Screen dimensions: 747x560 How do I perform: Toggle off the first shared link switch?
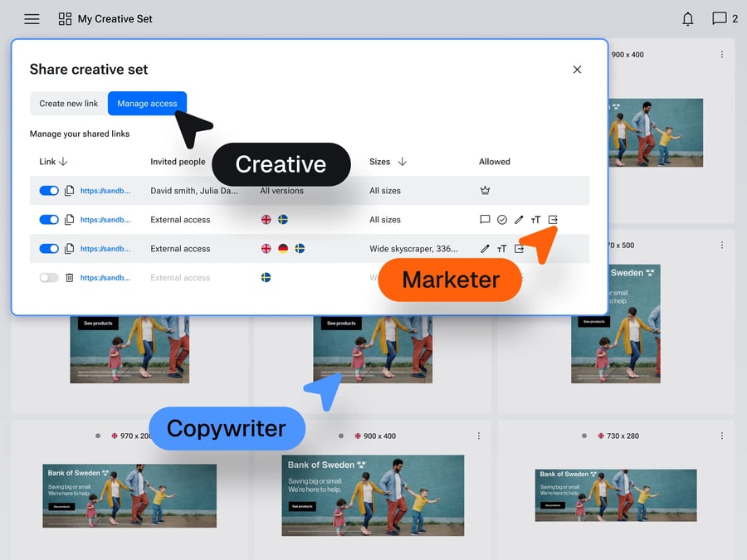pyautogui.click(x=49, y=191)
